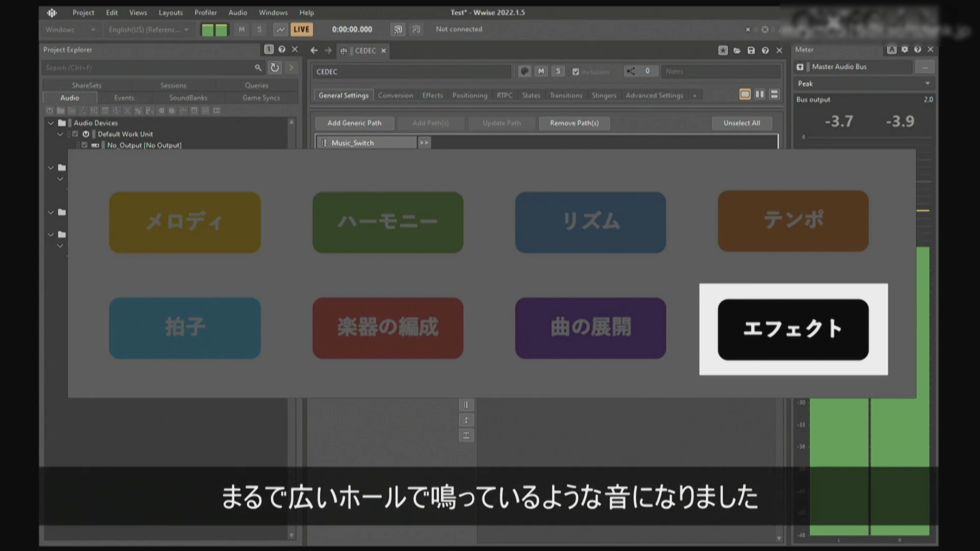Click the refresh icon beside search
Image resolution: width=980 pixels, height=551 pixels.
pos(274,68)
